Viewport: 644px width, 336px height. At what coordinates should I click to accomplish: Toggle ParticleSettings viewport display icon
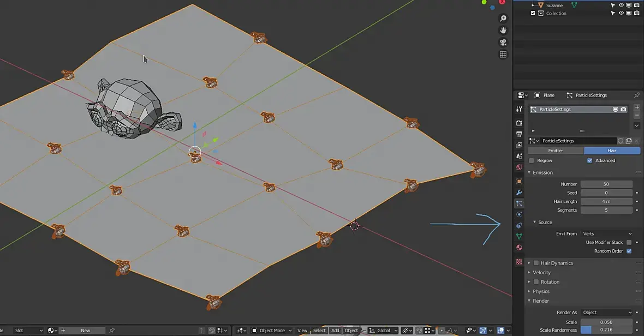tap(615, 110)
